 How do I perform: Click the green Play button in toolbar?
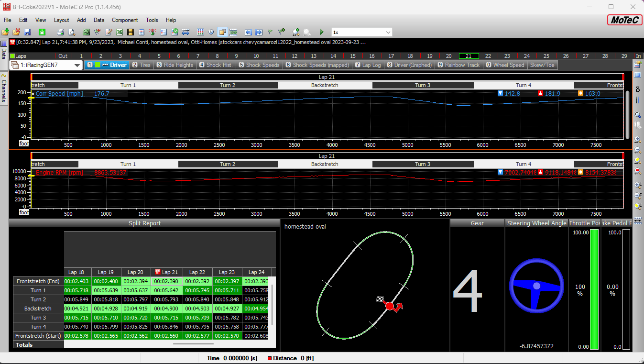pyautogui.click(x=322, y=32)
